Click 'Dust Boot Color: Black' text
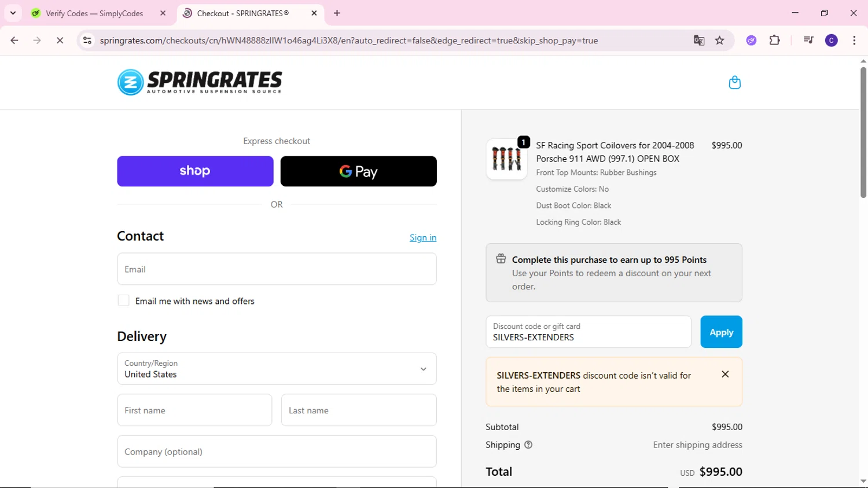 click(573, 206)
